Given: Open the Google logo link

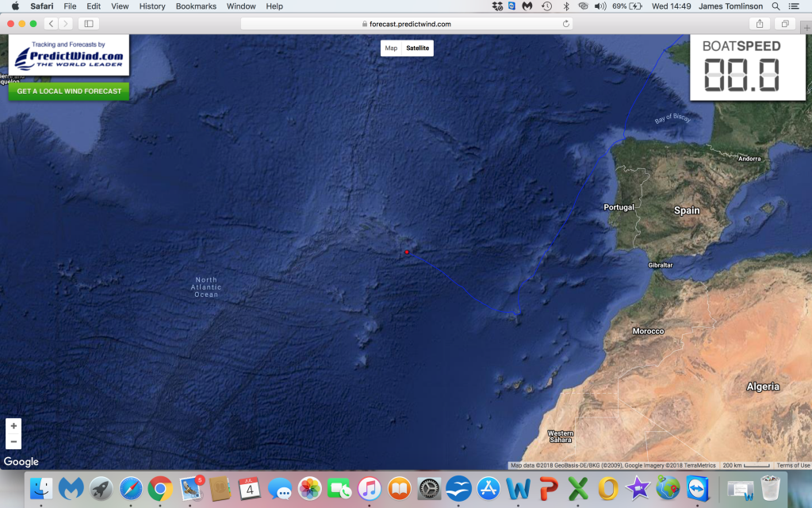Looking at the screenshot, I should [21, 461].
